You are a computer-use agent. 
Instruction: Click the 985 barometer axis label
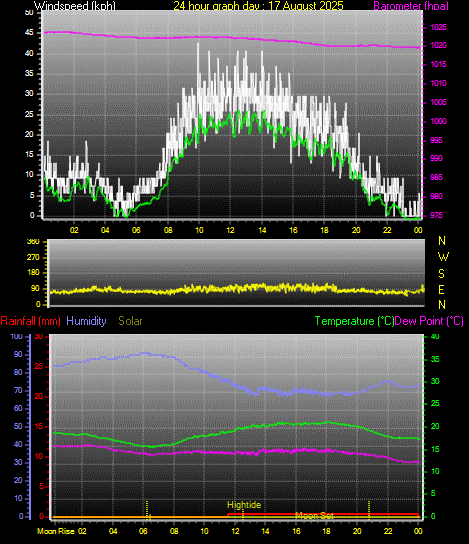(436, 177)
